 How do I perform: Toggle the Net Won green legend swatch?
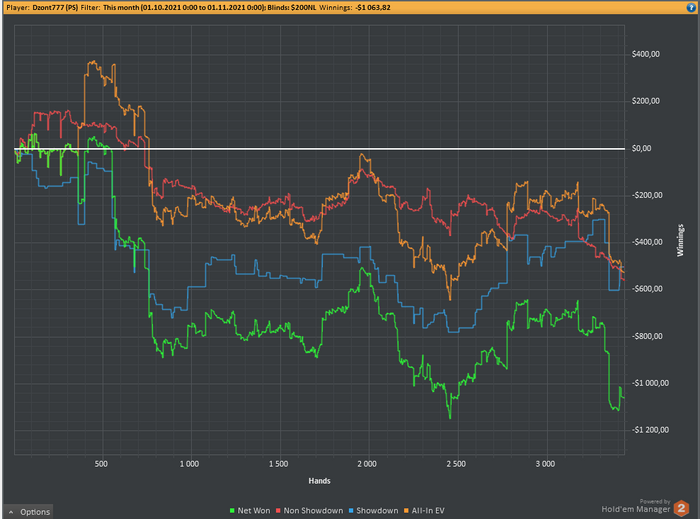coord(232,511)
